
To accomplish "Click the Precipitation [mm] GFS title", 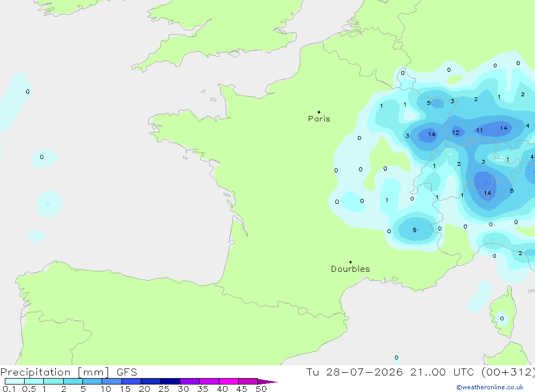I will coord(68,372).
